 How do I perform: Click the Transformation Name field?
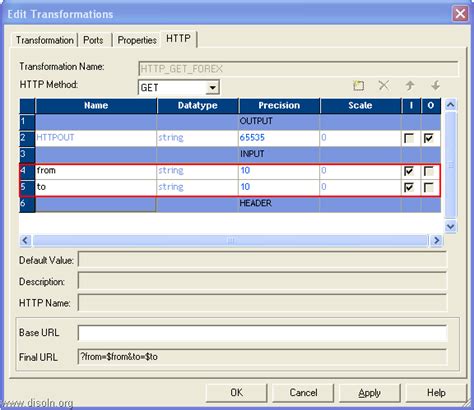click(x=298, y=69)
